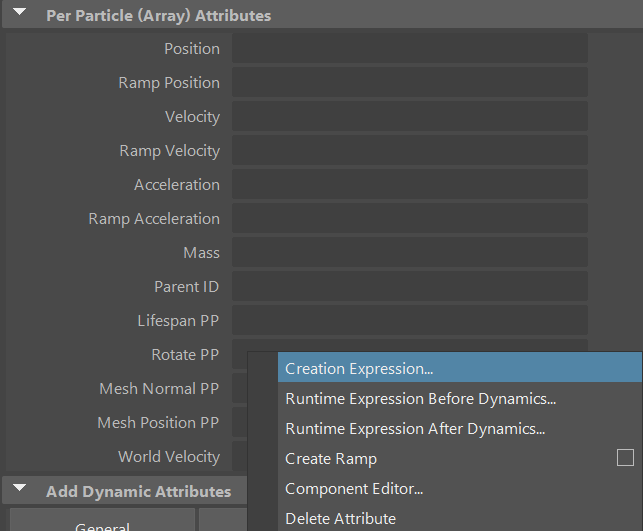Collapse Per Particle (Array) Attributes section
The height and width of the screenshot is (531, 643).
pyautogui.click(x=20, y=15)
